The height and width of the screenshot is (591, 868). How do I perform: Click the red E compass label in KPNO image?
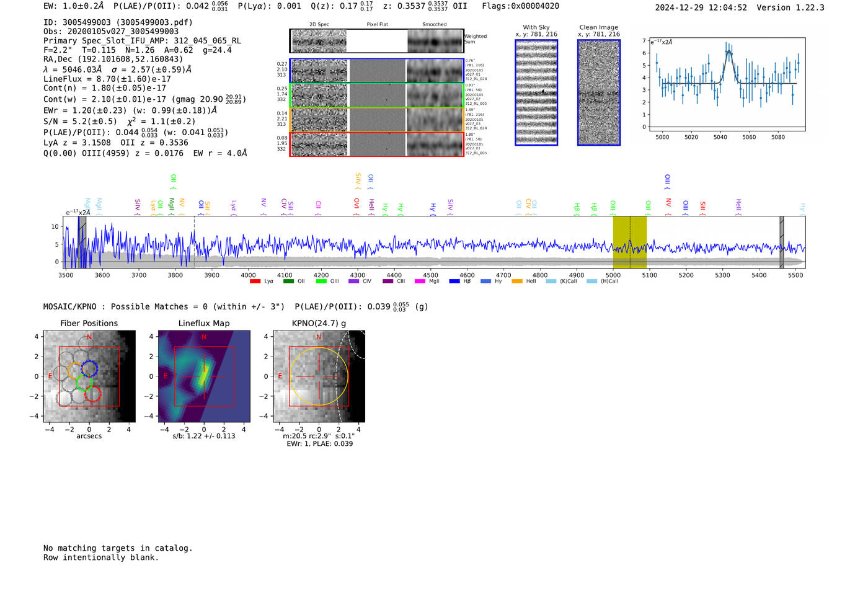coord(280,376)
